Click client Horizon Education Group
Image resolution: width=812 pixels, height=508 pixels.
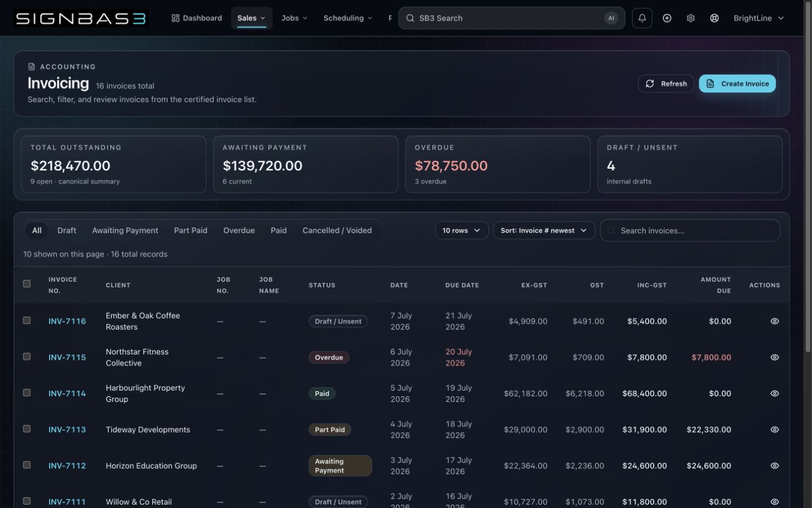(152, 466)
